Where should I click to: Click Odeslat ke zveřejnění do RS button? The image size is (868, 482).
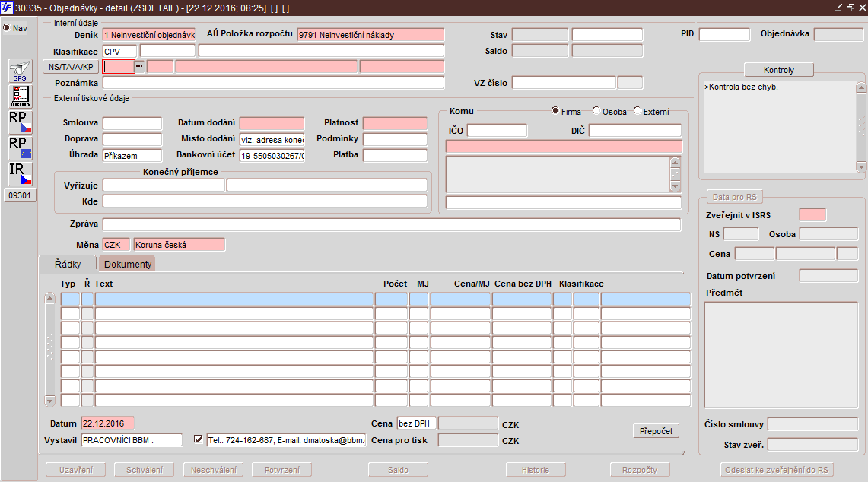tap(777, 470)
